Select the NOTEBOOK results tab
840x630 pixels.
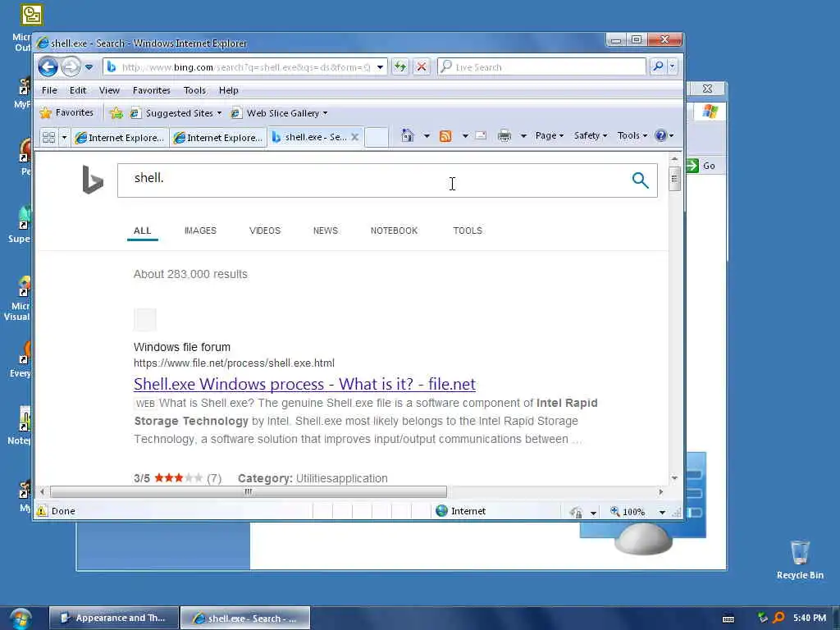pyautogui.click(x=395, y=231)
